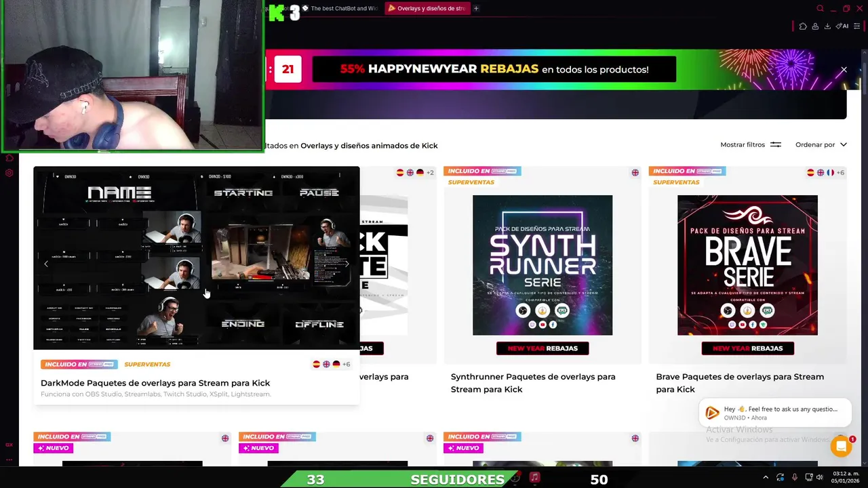Go to previous DarkMode preview image
Viewport: 868px width, 488px height.
[x=46, y=264]
